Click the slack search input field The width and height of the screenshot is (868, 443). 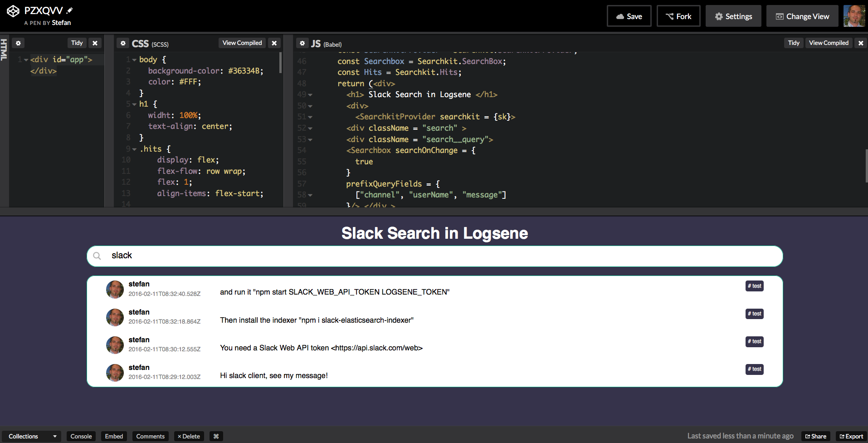click(434, 256)
